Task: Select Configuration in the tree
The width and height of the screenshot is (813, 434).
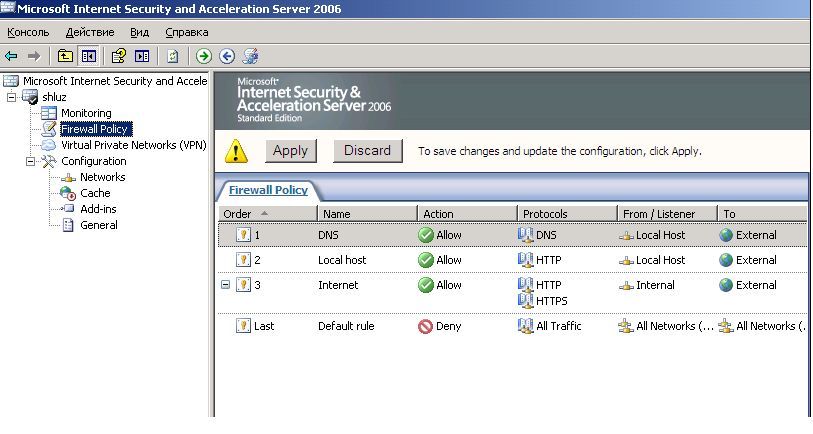Action: [94, 161]
